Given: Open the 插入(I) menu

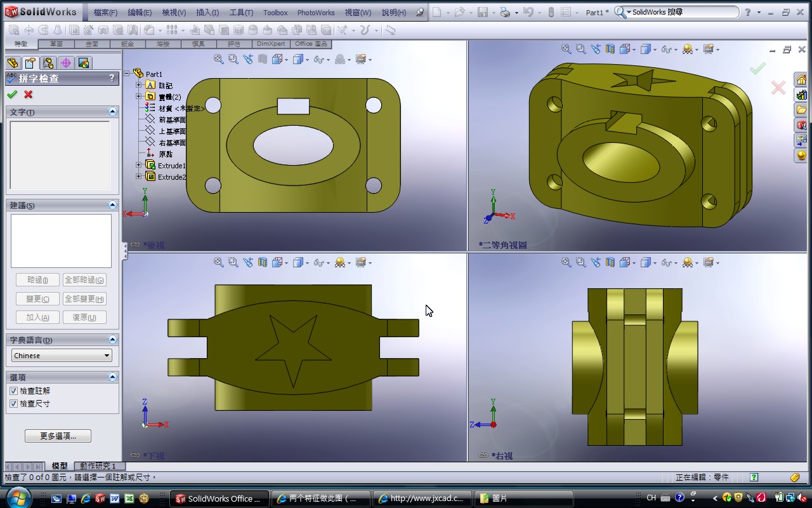Looking at the screenshot, I should click(x=207, y=13).
